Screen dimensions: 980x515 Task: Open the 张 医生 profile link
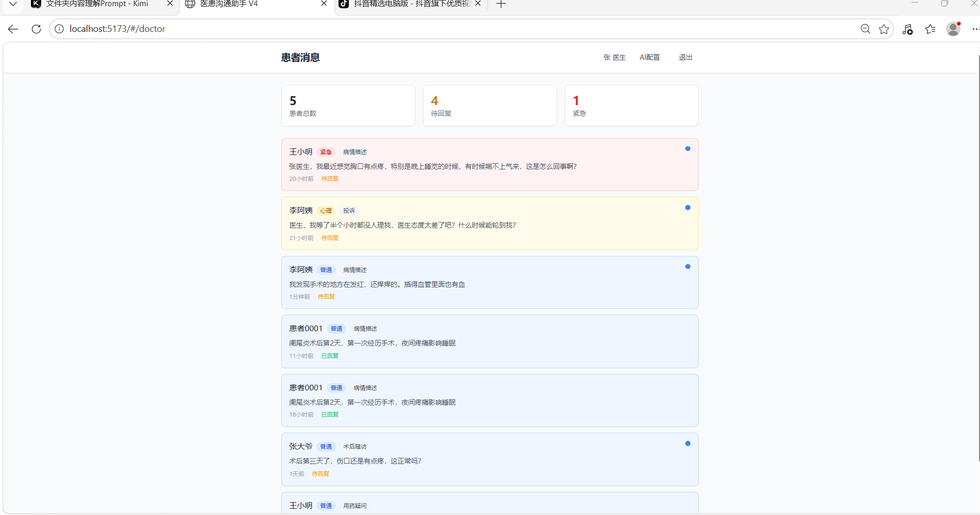click(614, 57)
